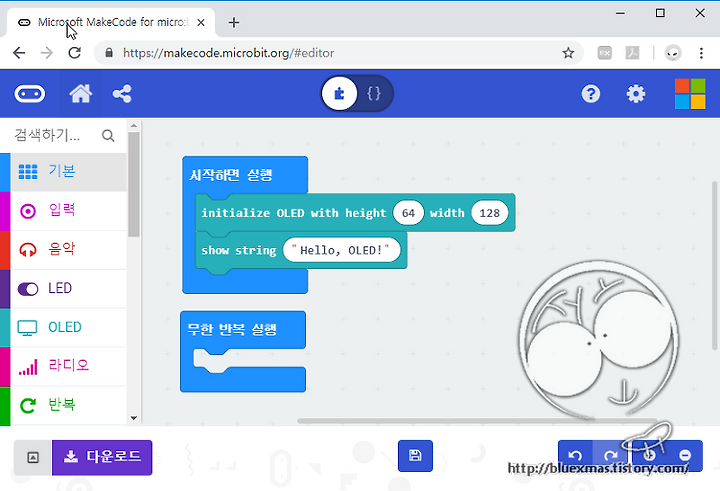Open the micro:bit logo link
720x491 pixels.
(x=30, y=94)
